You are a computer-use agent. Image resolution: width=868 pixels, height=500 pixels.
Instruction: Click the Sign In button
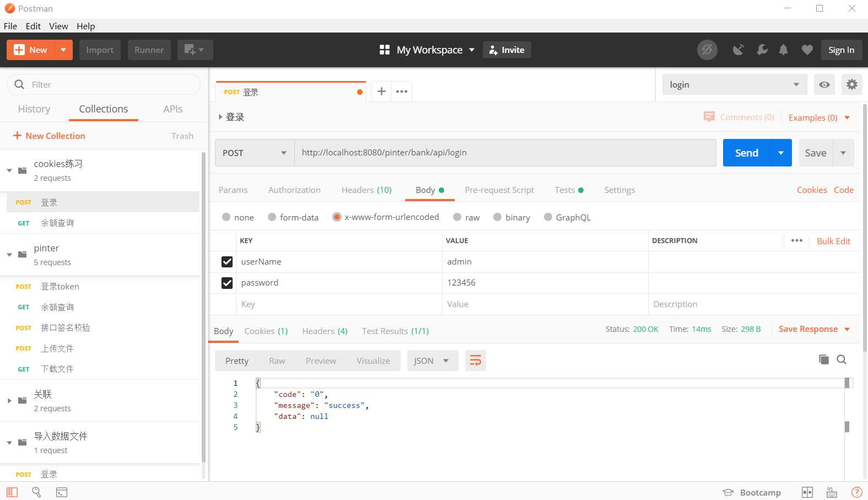click(841, 50)
